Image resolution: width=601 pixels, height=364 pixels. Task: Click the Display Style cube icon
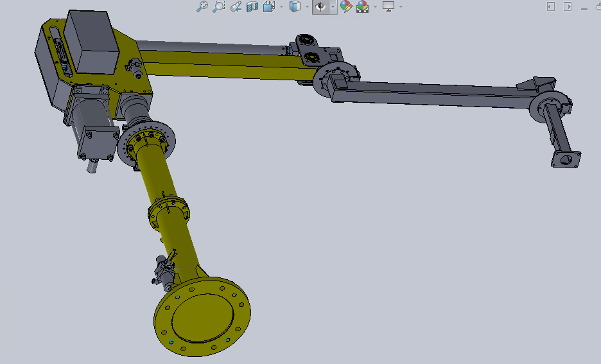tap(295, 6)
